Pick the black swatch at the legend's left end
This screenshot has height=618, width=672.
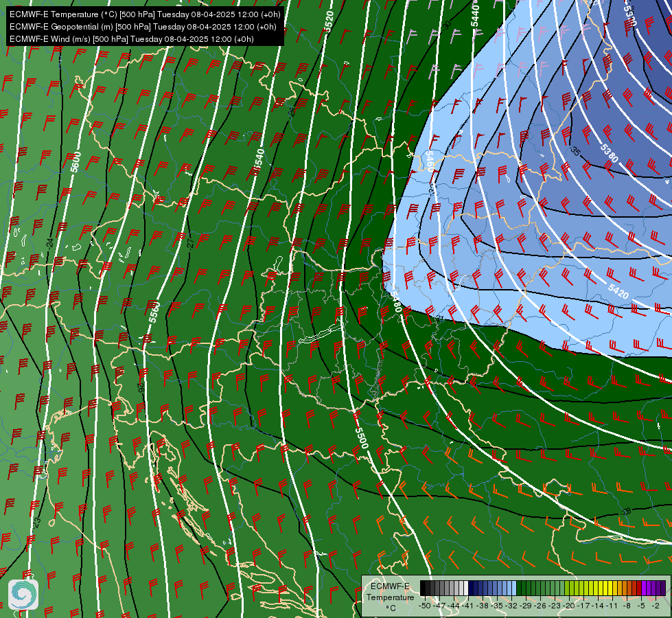[x=423, y=588]
